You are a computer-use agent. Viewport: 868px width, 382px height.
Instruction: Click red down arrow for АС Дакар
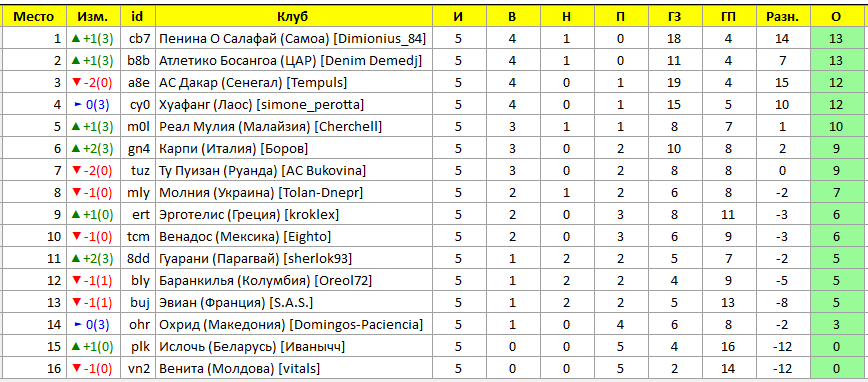(x=76, y=83)
